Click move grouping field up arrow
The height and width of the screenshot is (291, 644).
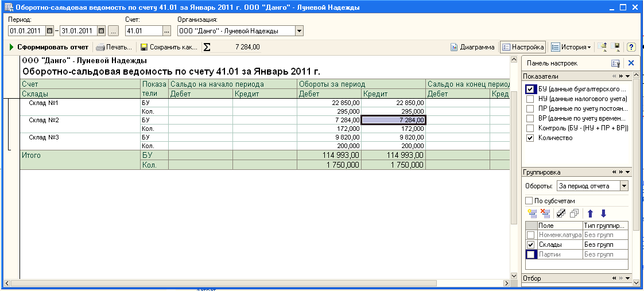(590, 214)
